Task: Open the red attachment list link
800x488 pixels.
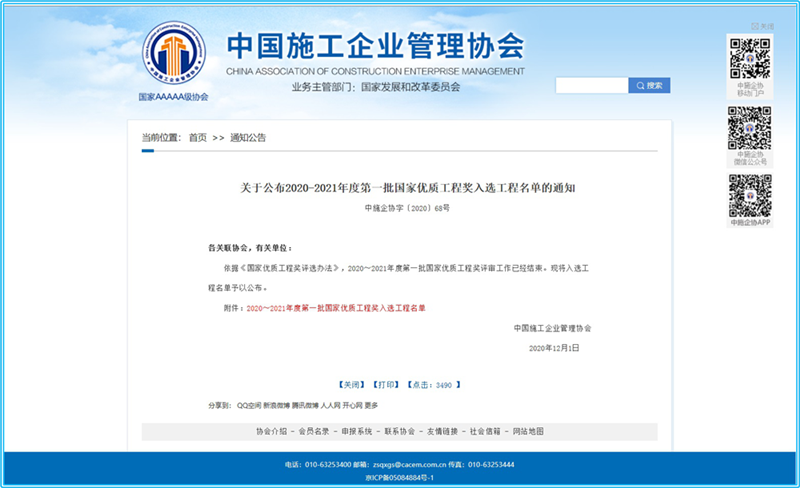Action: point(336,308)
